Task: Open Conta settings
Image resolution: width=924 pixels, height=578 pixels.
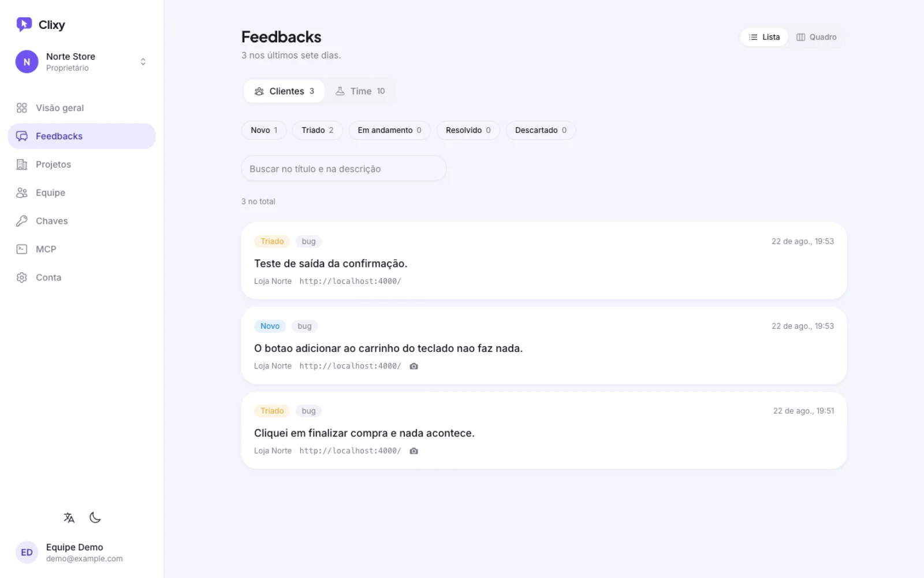Action: click(81, 278)
